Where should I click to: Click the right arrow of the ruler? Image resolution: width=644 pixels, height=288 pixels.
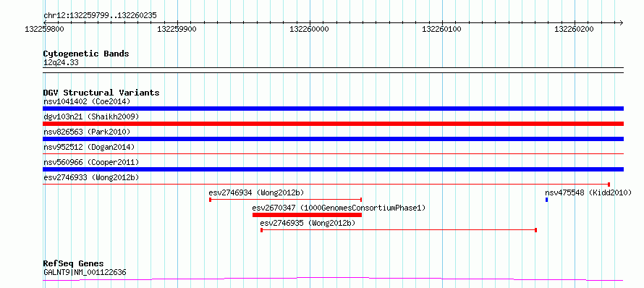(621, 22)
